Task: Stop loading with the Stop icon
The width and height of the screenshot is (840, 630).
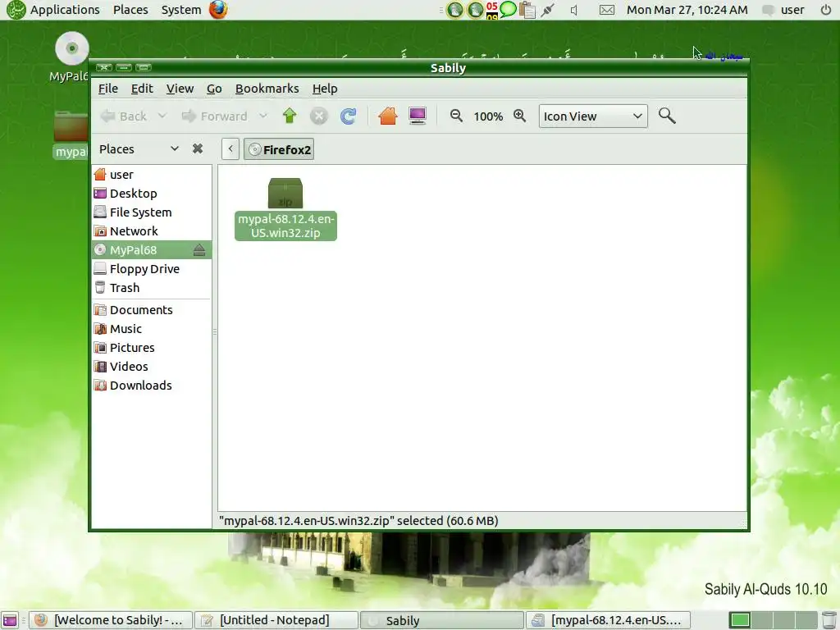Action: [319, 116]
